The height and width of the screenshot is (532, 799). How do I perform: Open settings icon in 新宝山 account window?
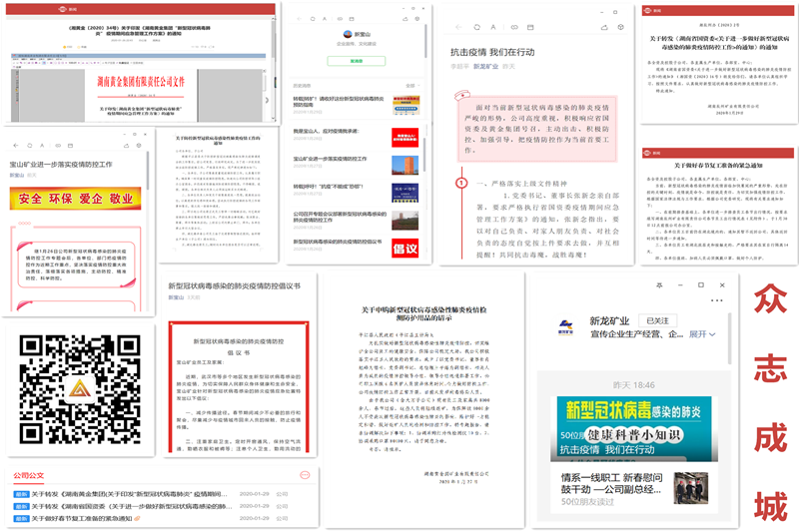[417, 19]
